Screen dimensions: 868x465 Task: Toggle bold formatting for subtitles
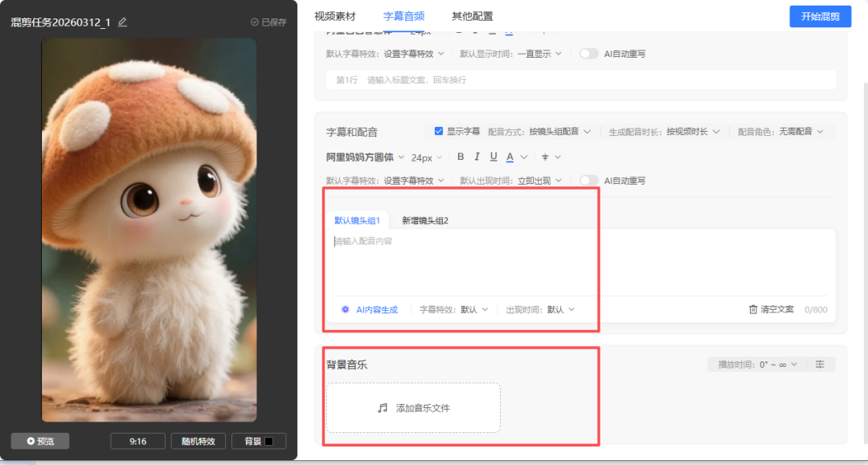[x=461, y=157]
